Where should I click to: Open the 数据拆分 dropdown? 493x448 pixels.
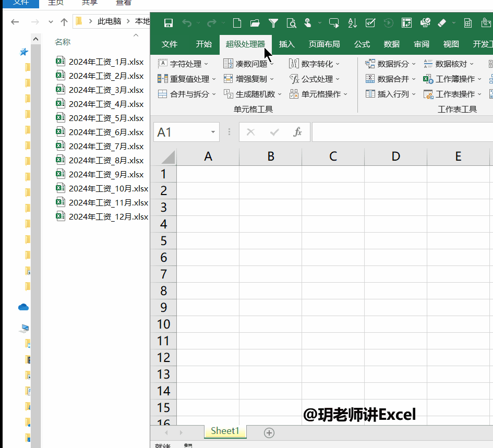click(x=391, y=64)
